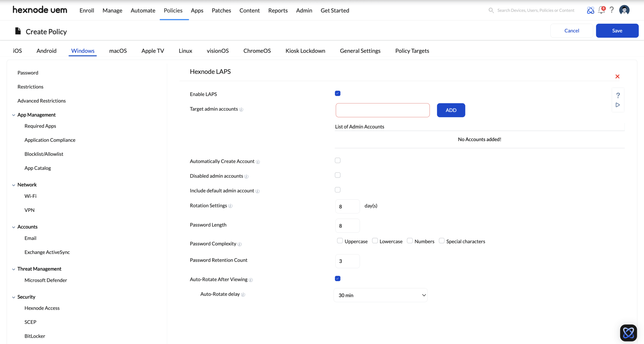Open the help question mark in header

(x=612, y=10)
